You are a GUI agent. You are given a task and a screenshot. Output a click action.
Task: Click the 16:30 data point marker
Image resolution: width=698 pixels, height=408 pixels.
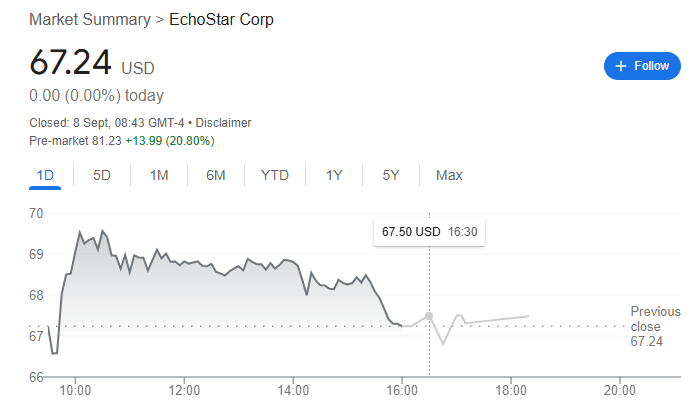(x=429, y=316)
